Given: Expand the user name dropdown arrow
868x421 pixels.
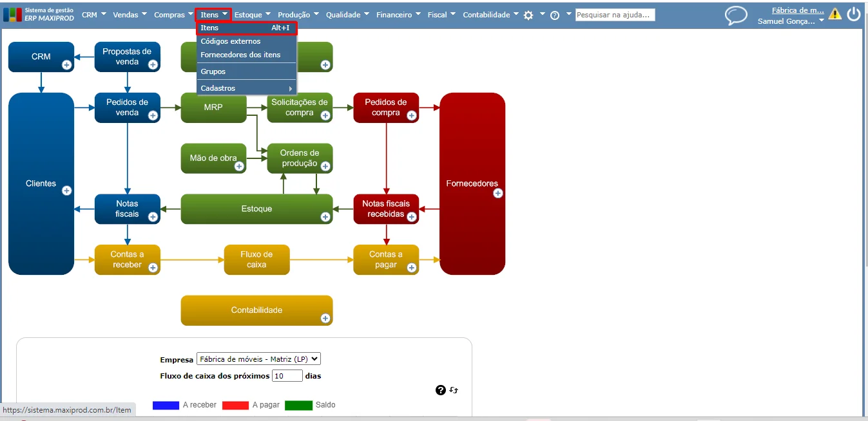Looking at the screenshot, I should point(822,21).
